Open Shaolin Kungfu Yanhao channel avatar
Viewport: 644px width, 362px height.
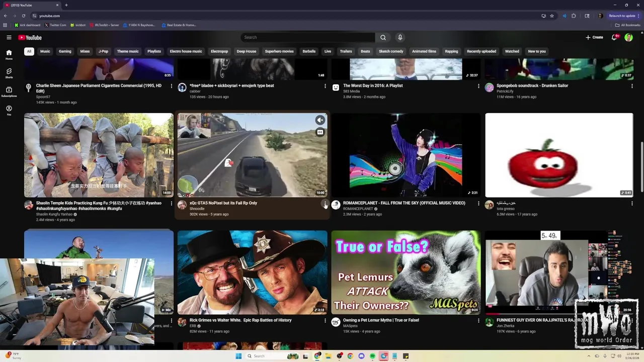pyautogui.click(x=29, y=205)
